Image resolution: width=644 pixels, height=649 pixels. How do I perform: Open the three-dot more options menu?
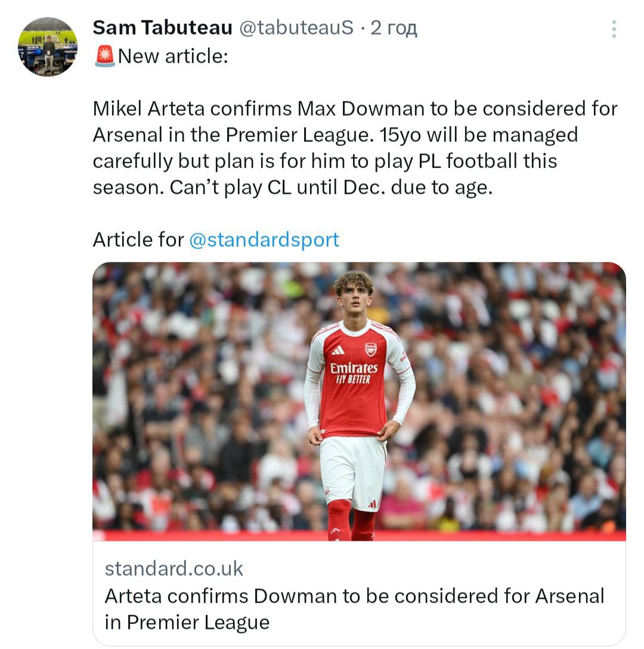[x=614, y=29]
